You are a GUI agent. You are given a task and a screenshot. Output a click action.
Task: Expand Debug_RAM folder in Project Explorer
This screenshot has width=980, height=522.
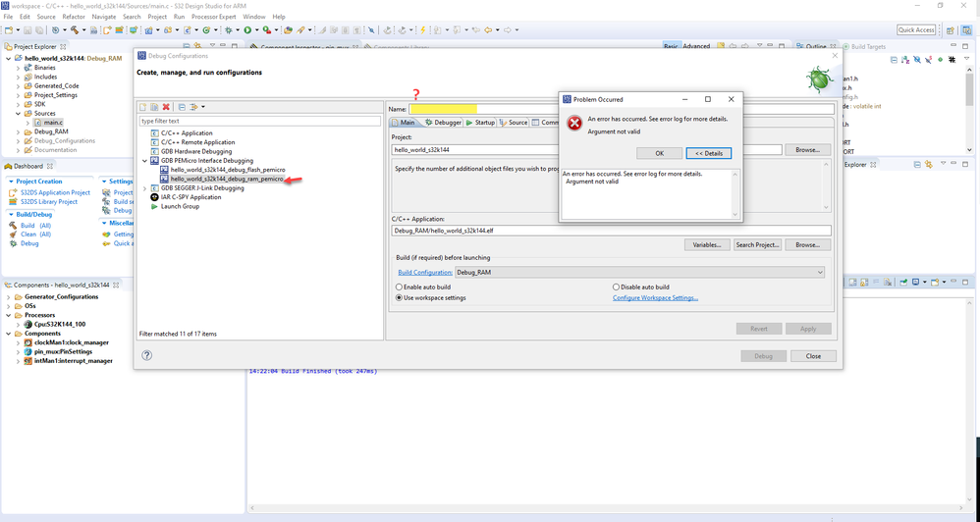[x=18, y=131]
